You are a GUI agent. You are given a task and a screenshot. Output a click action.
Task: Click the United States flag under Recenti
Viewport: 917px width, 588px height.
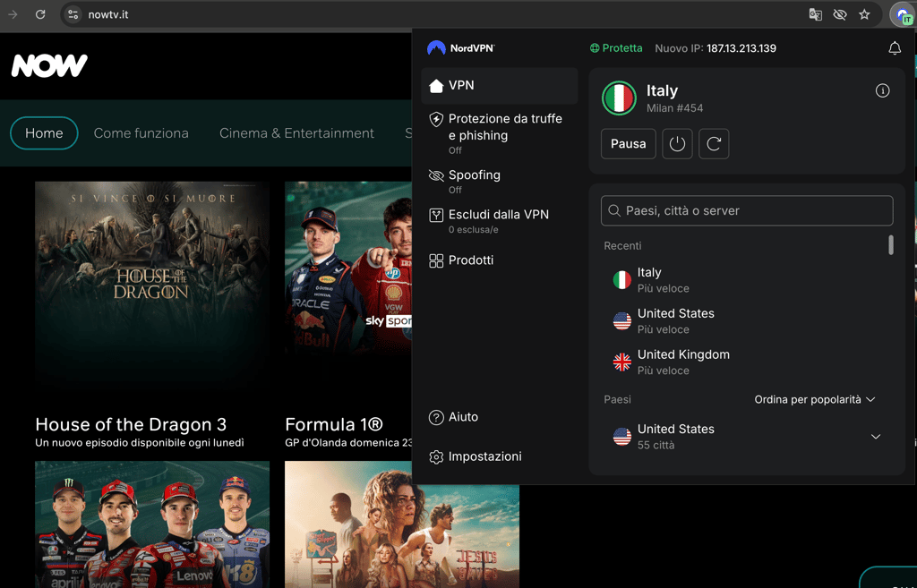click(621, 321)
